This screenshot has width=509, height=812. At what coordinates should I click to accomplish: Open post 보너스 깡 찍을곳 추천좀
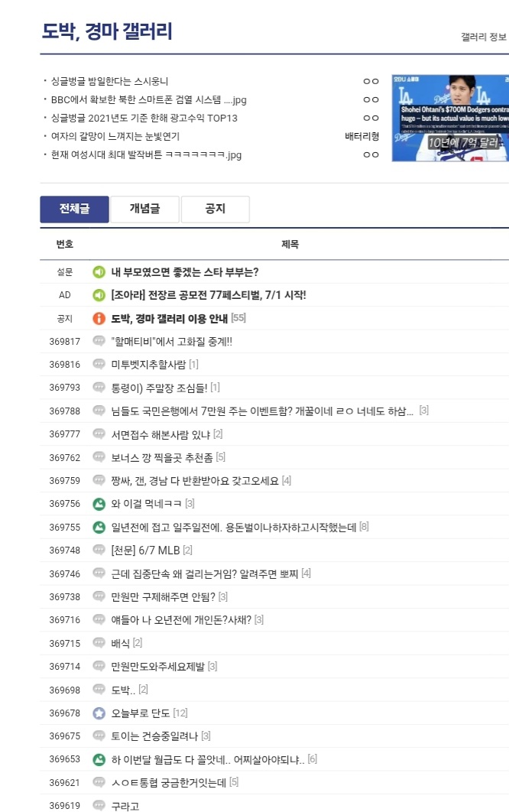click(x=162, y=457)
